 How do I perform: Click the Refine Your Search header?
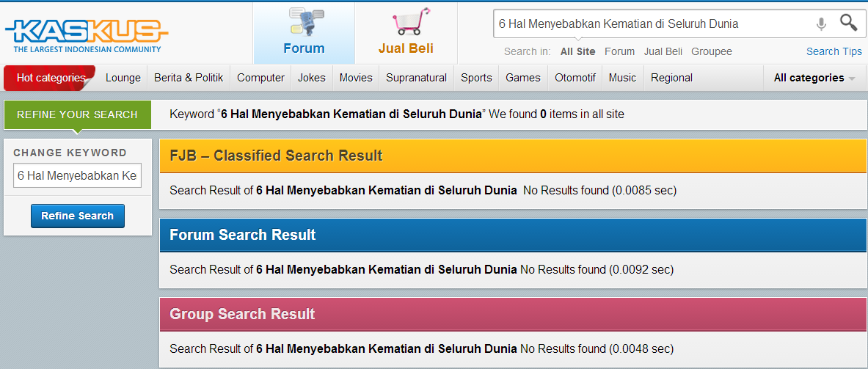click(78, 114)
